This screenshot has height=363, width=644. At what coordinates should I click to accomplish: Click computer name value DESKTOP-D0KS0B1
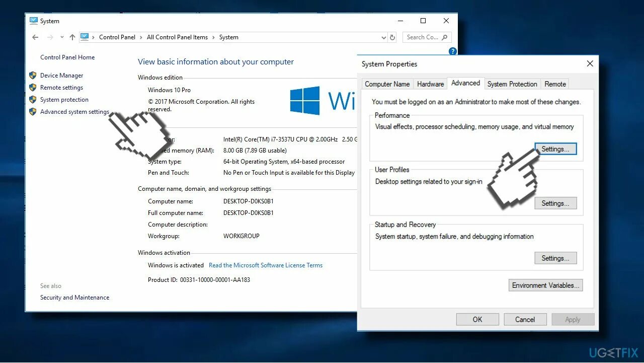tap(249, 201)
